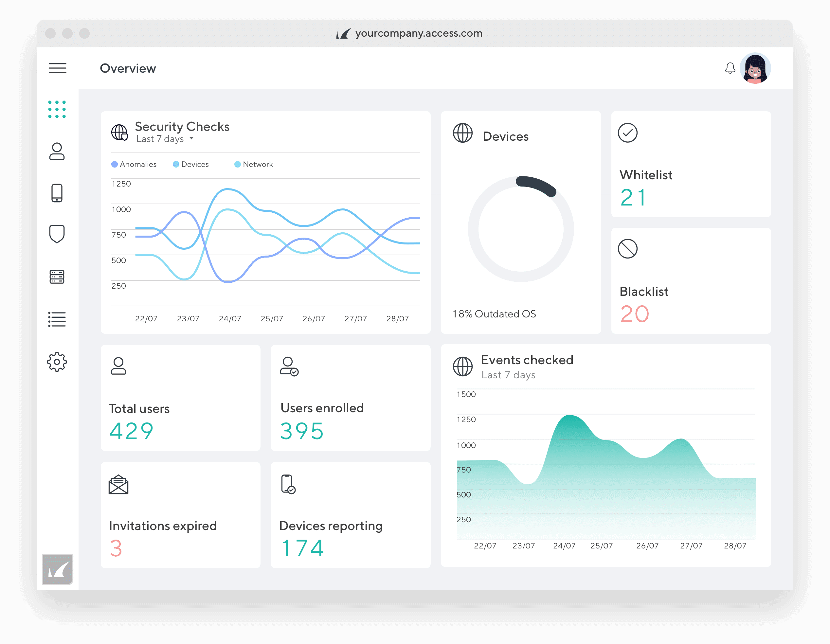Click the Devices card globe icon

(463, 133)
